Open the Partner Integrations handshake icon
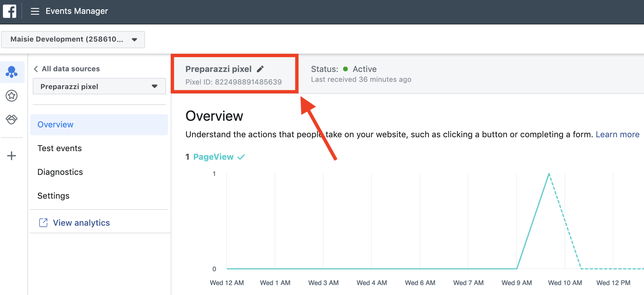 (12, 119)
